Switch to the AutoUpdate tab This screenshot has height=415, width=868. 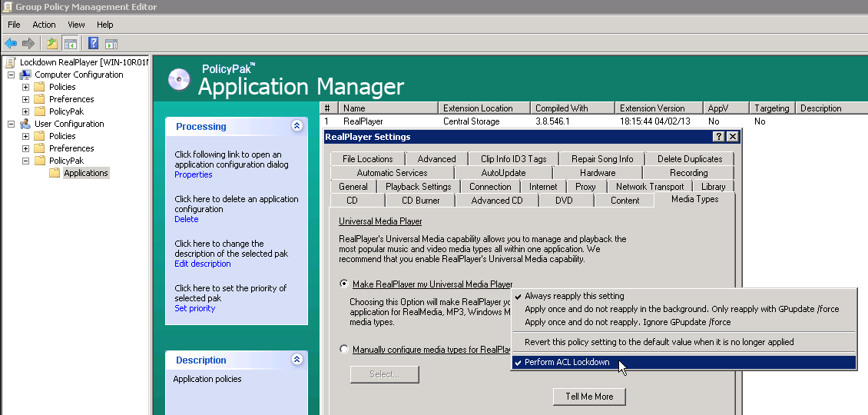coord(503,172)
